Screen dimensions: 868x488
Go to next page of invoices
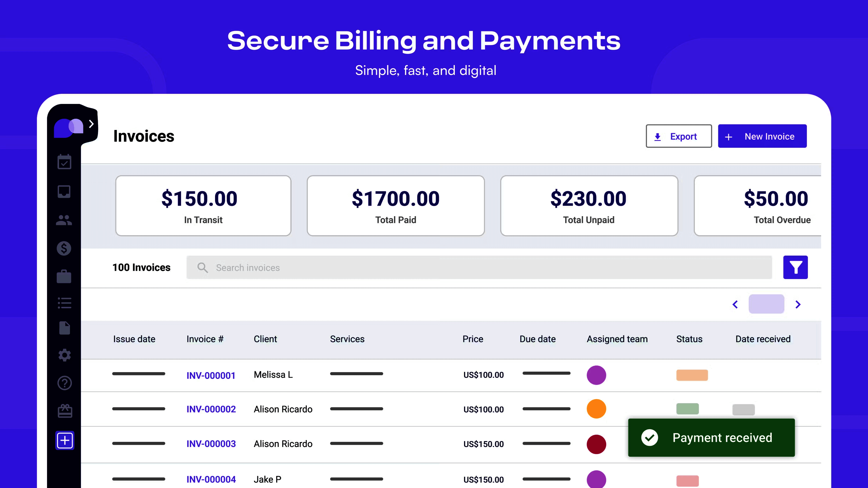coord(798,304)
